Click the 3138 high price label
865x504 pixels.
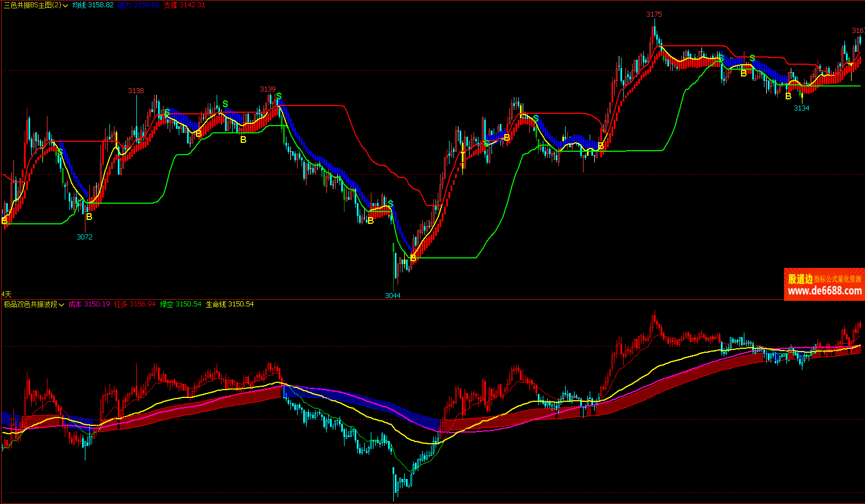(136, 90)
